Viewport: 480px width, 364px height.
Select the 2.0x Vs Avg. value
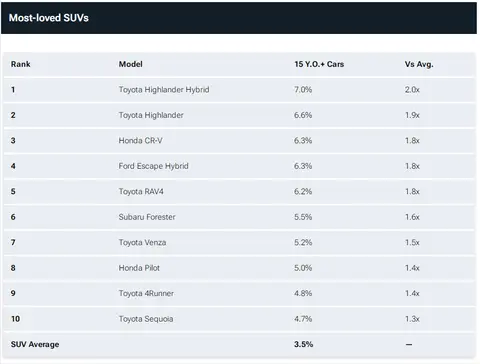pos(412,90)
